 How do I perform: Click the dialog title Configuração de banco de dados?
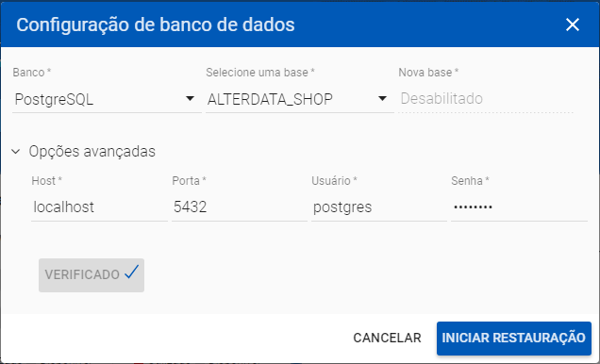[156, 25]
